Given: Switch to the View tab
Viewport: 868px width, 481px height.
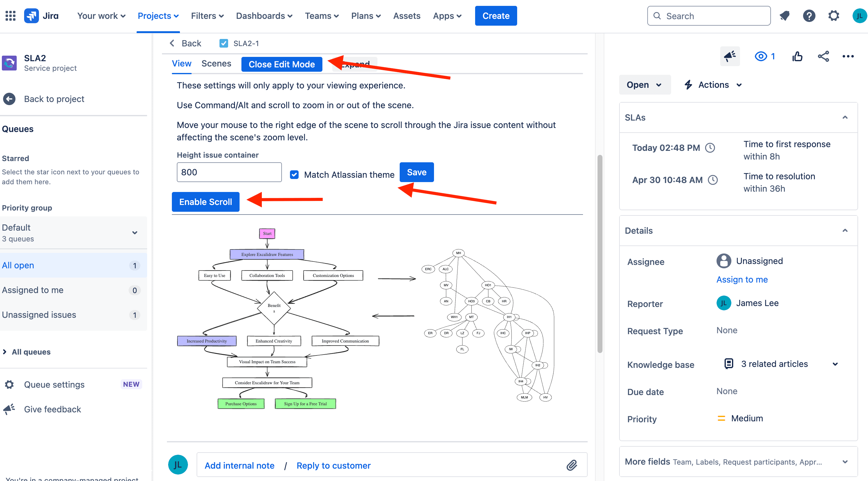Looking at the screenshot, I should tap(182, 63).
